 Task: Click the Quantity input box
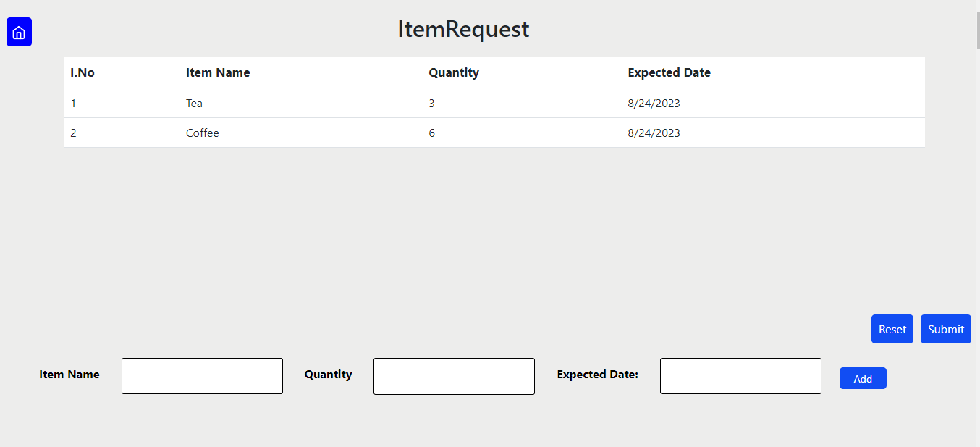pyautogui.click(x=454, y=376)
